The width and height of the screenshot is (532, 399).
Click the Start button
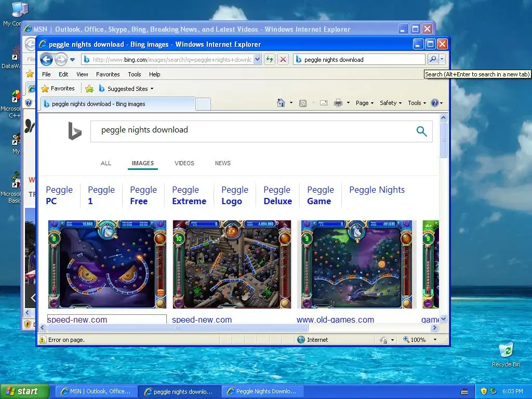24,391
